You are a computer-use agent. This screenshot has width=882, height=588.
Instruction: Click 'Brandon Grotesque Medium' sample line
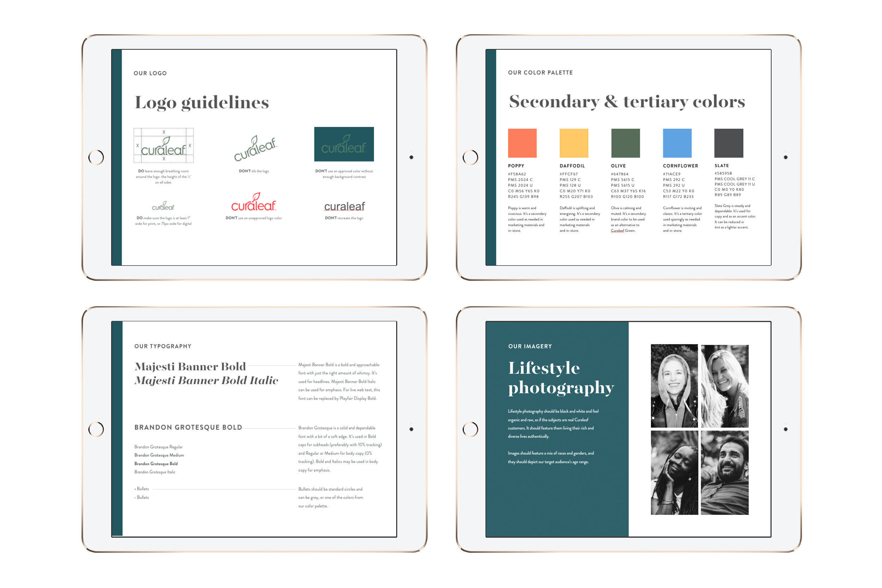159,455
